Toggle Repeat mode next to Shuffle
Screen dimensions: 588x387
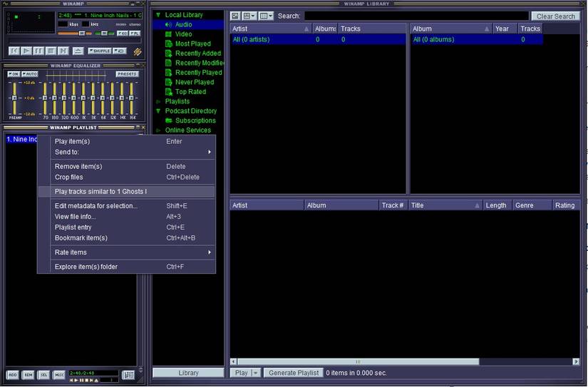click(x=120, y=51)
